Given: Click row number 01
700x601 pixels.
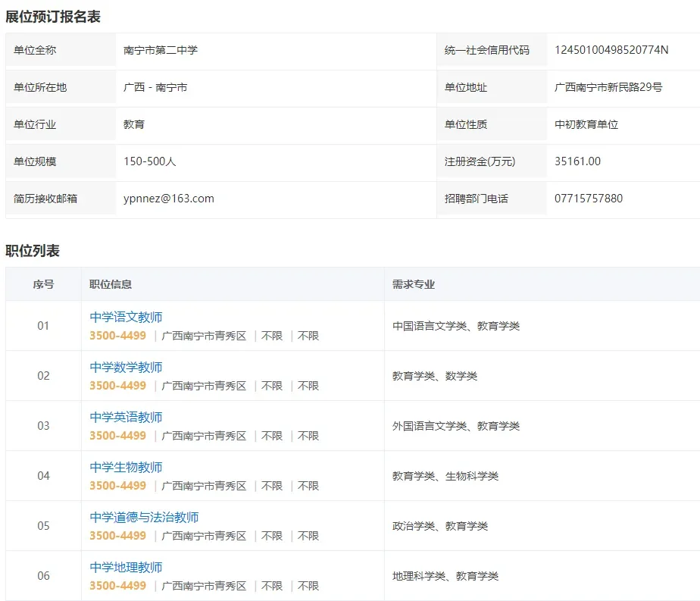Looking at the screenshot, I should (43, 325).
